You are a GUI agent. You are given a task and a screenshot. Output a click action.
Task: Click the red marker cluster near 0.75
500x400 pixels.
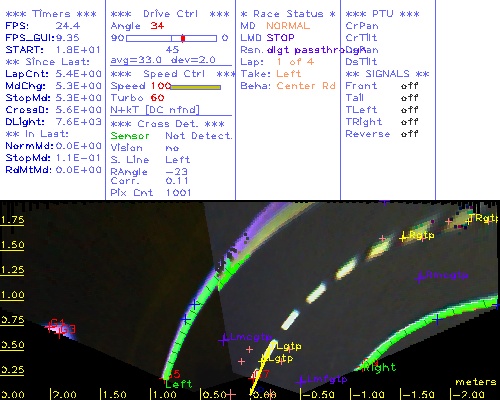coord(60,327)
